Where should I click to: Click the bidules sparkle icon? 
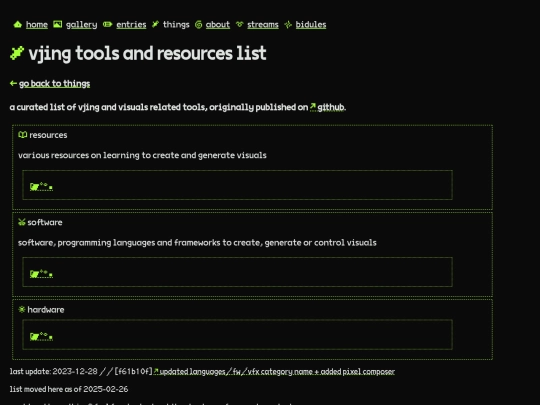coord(288,24)
